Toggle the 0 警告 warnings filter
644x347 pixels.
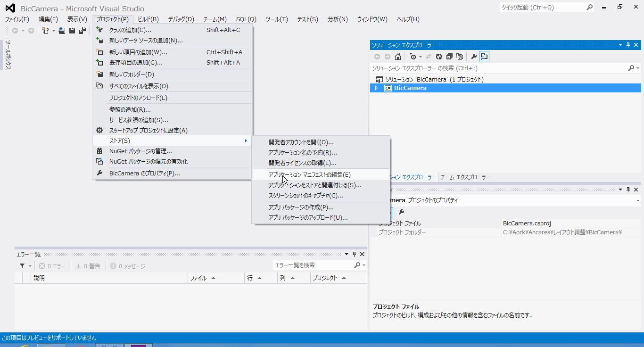pyautogui.click(x=88, y=266)
